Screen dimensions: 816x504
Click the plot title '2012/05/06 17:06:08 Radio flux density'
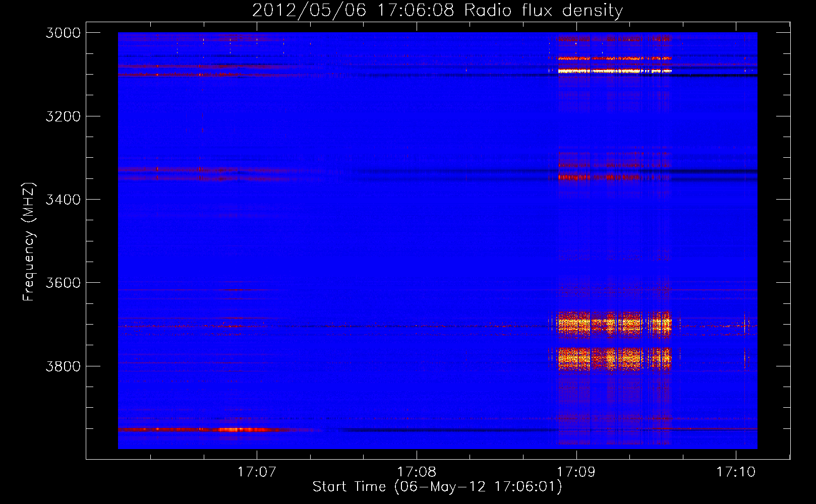[x=437, y=10]
